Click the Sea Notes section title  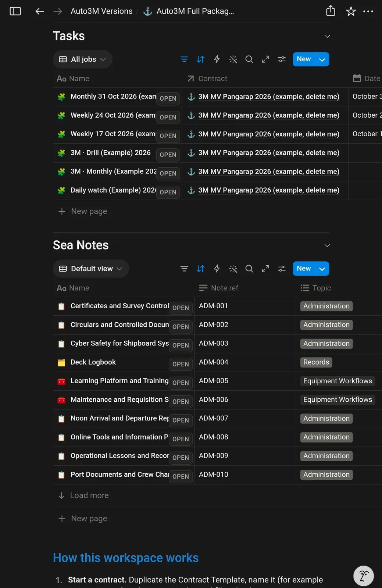click(81, 245)
